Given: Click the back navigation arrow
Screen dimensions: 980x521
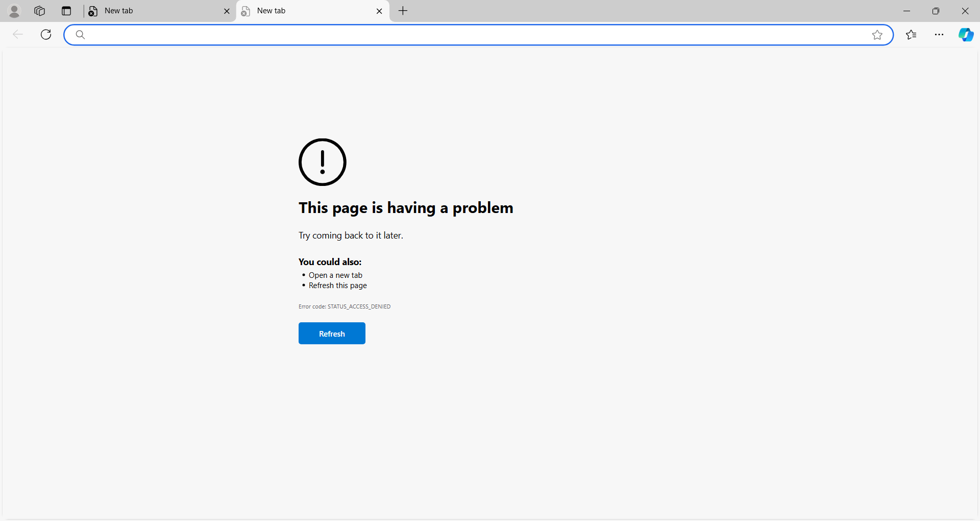Looking at the screenshot, I should coord(18,34).
